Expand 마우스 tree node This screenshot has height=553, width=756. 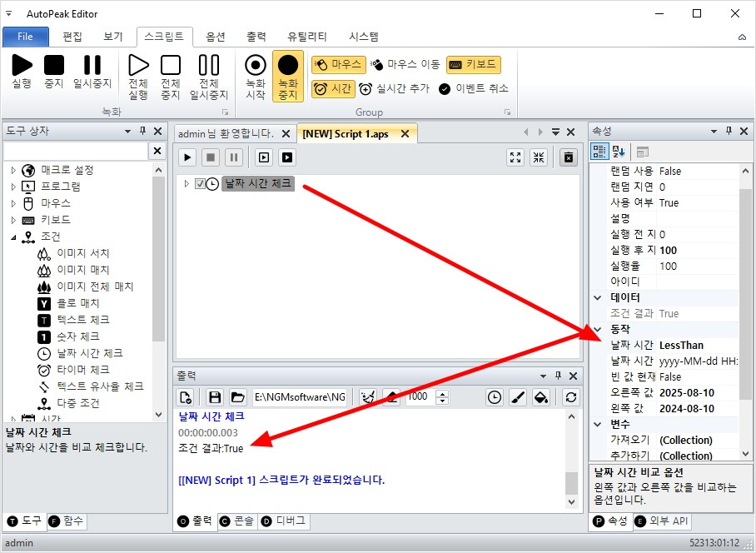click(x=13, y=203)
